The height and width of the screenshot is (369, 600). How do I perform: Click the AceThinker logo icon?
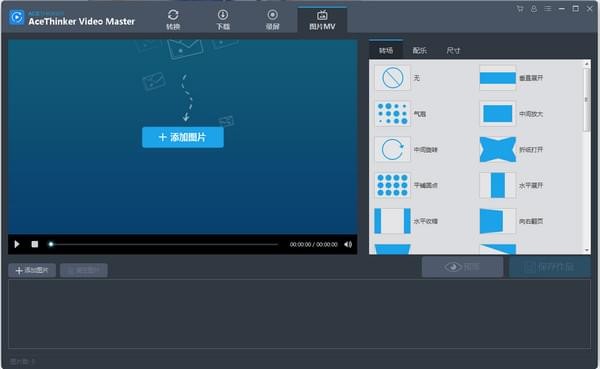[x=16, y=17]
